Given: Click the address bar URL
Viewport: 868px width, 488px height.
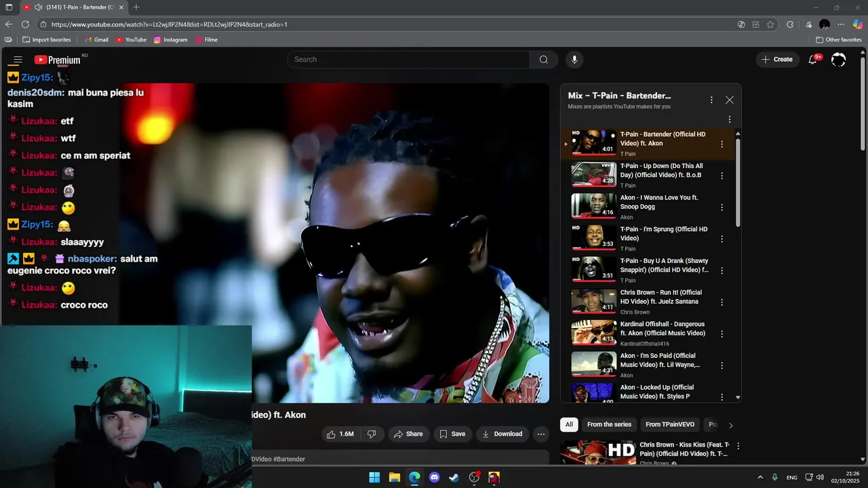Looking at the screenshot, I should [170, 24].
